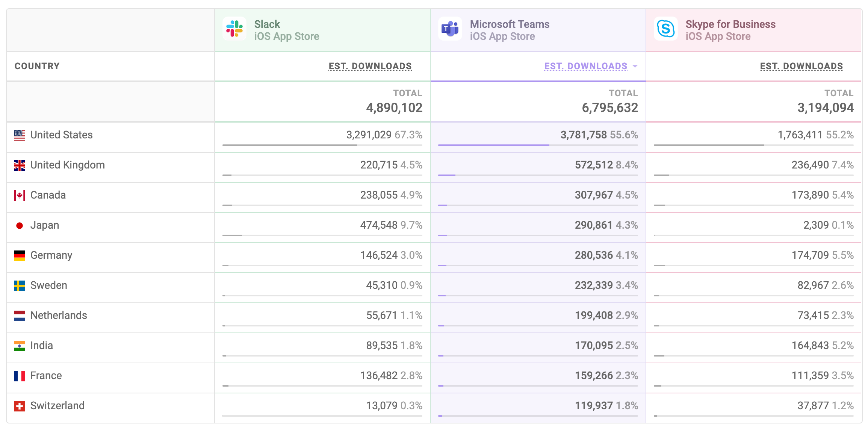Open the Skype for Business app title

[730, 24]
